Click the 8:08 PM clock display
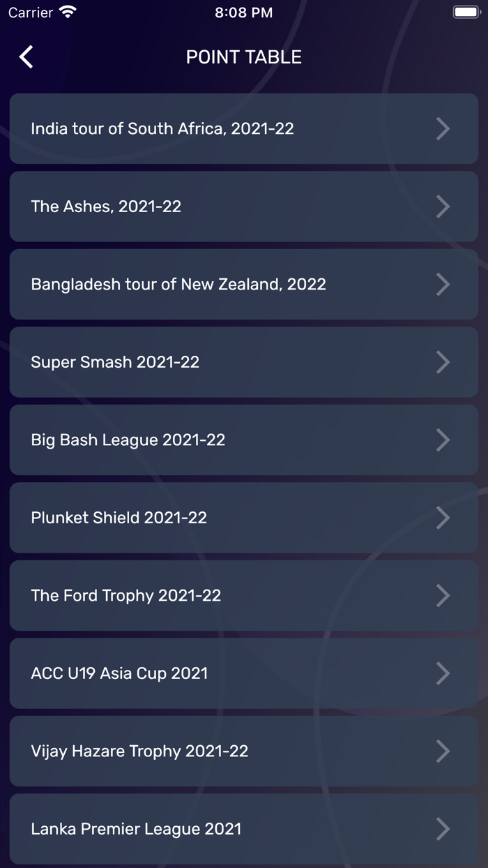Viewport: 488px width, 868px height. click(x=243, y=11)
